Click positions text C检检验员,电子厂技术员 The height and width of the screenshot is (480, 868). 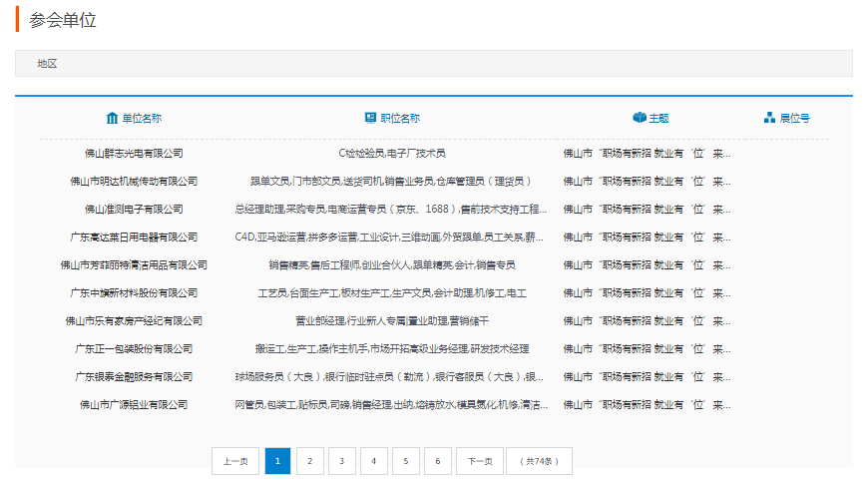coord(392,154)
